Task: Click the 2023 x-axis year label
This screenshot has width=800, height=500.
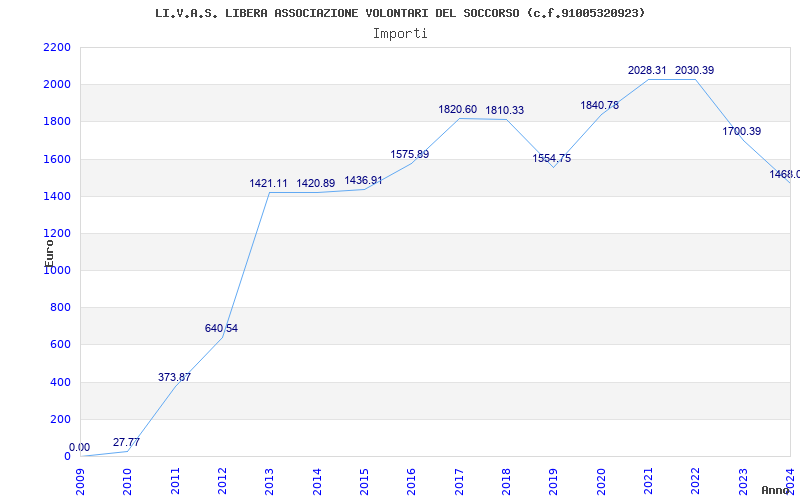Action: pos(743,482)
